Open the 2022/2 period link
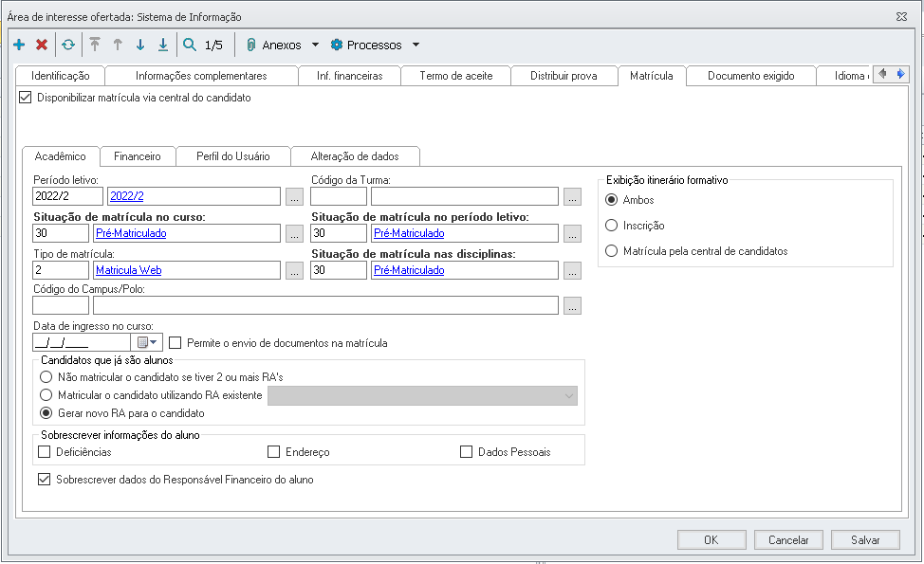Screen dimensions: 924x564 pos(127,196)
